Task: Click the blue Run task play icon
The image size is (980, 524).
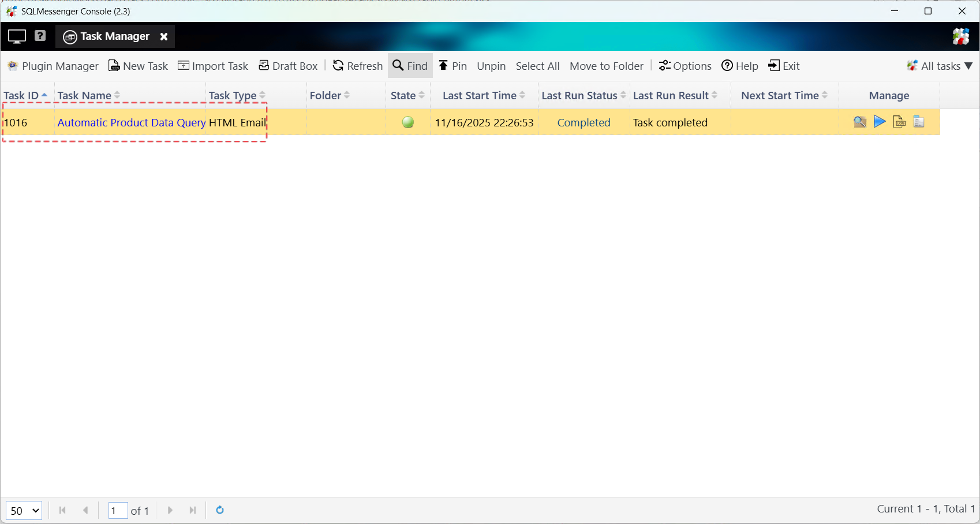Action: click(879, 122)
